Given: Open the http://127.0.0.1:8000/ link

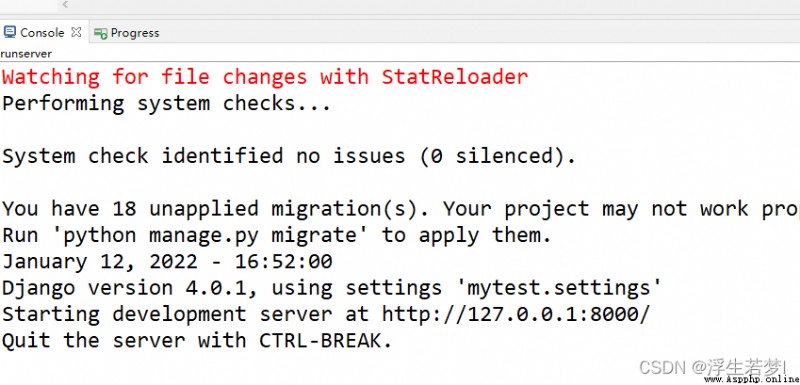Looking at the screenshot, I should (x=516, y=314).
